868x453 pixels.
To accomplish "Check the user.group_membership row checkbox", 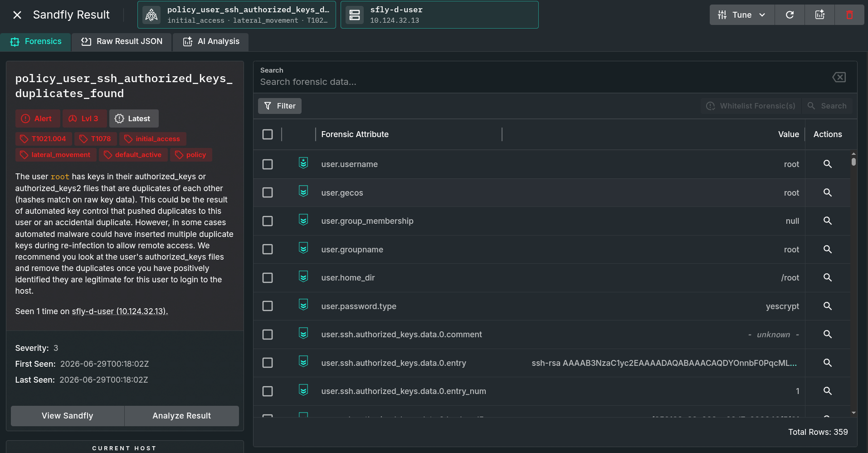I will pyautogui.click(x=268, y=221).
